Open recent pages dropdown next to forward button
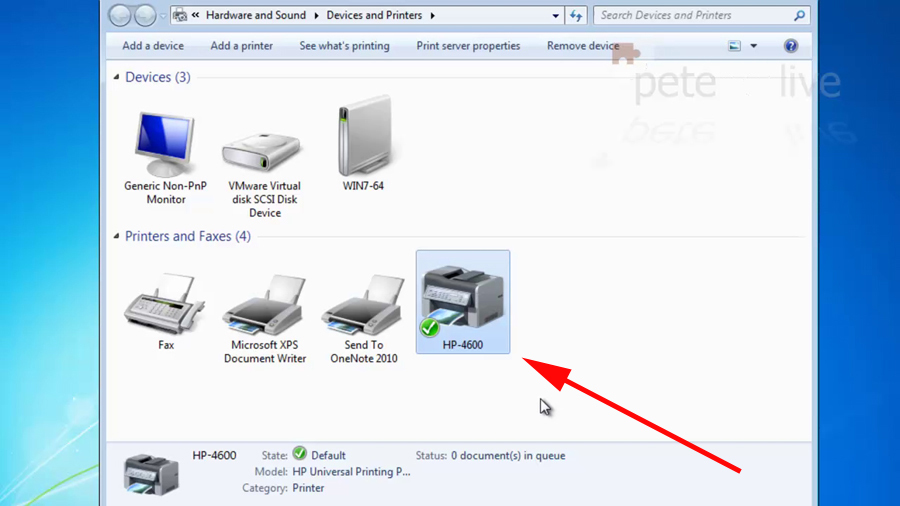Viewport: 900px width, 506px height. [x=163, y=16]
